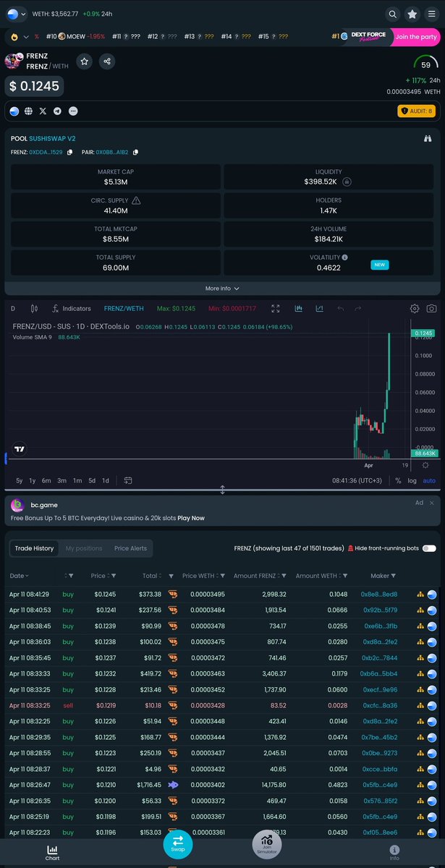445x868 pixels.
Task: Take chart snapshot with camera icon
Action: click(431, 308)
